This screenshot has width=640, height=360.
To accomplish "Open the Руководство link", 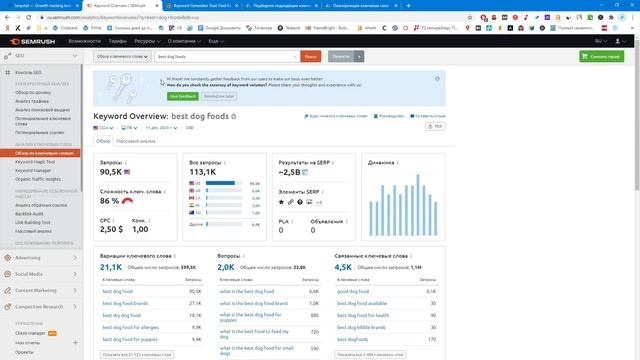I will 389,116.
